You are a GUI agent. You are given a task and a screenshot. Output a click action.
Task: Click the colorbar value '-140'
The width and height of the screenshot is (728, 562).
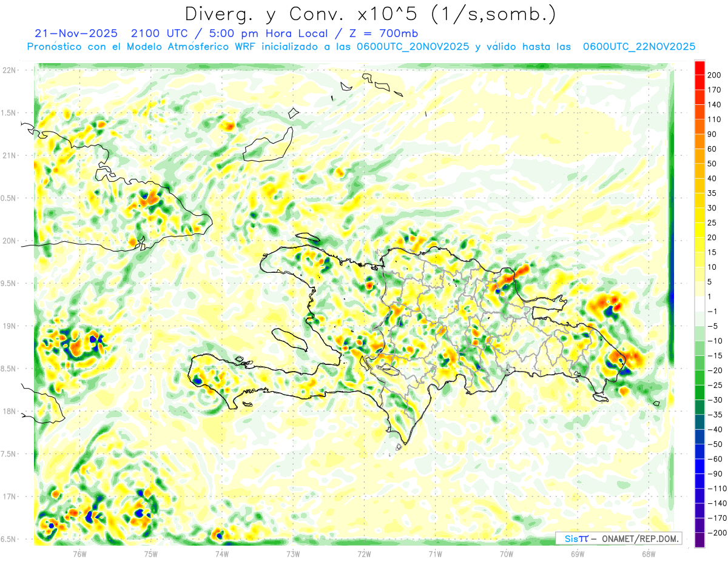(716, 503)
